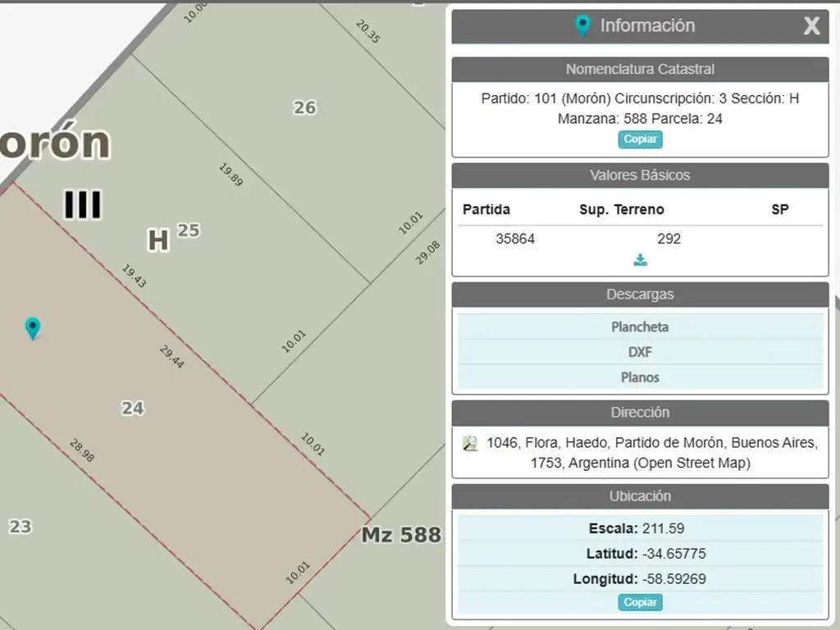Click the Ubicación section header
840x630 pixels.
(x=640, y=496)
